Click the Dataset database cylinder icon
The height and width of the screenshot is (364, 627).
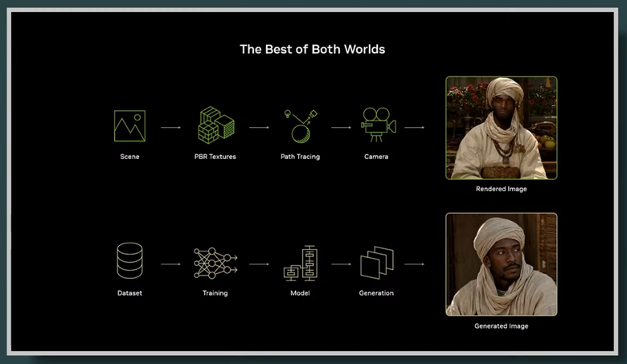pos(129,260)
